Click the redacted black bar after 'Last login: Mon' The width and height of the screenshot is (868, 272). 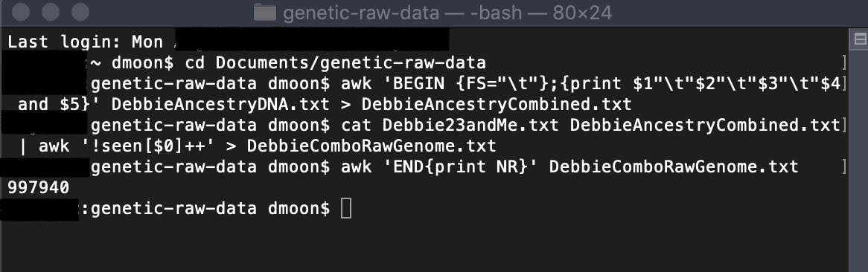coord(312,40)
